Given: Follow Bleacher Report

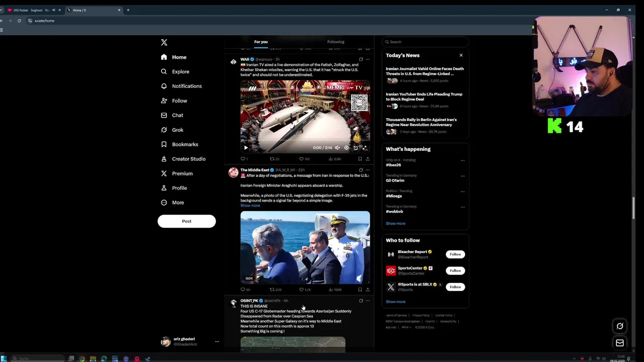Looking at the screenshot, I should (x=455, y=254).
